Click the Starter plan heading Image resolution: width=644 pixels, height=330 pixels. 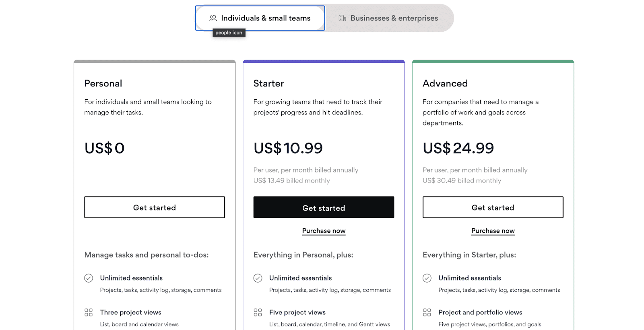pos(268,84)
